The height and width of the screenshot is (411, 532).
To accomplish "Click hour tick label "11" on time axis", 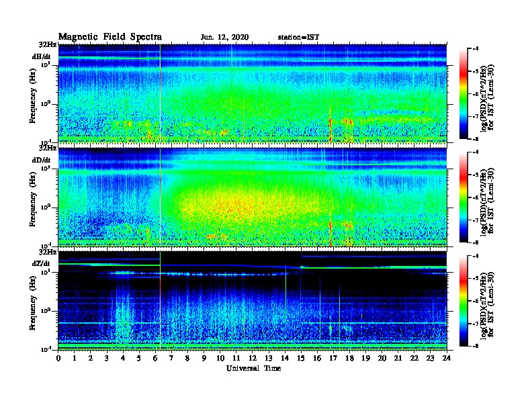I will [236, 359].
